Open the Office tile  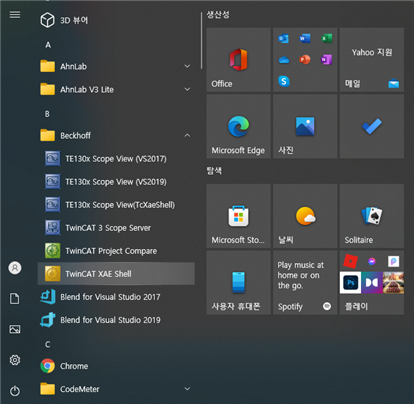pyautogui.click(x=238, y=60)
